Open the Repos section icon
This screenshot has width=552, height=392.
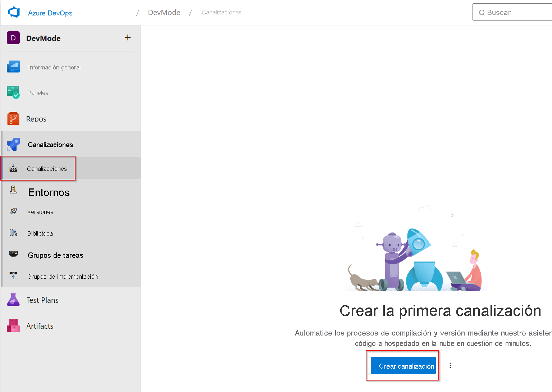[x=13, y=119]
